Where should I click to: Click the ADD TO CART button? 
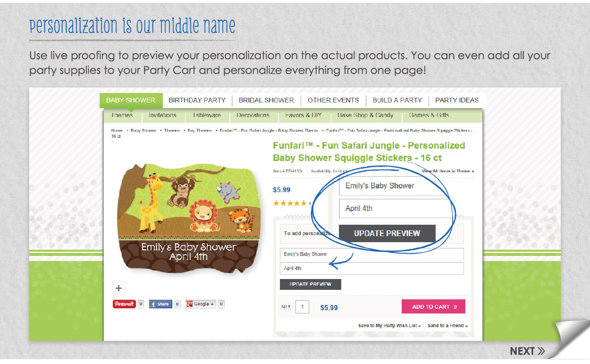point(433,306)
